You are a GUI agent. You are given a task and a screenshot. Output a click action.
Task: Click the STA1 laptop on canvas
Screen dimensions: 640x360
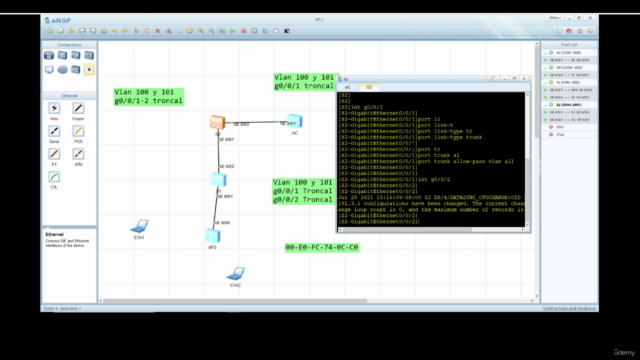click(x=140, y=226)
